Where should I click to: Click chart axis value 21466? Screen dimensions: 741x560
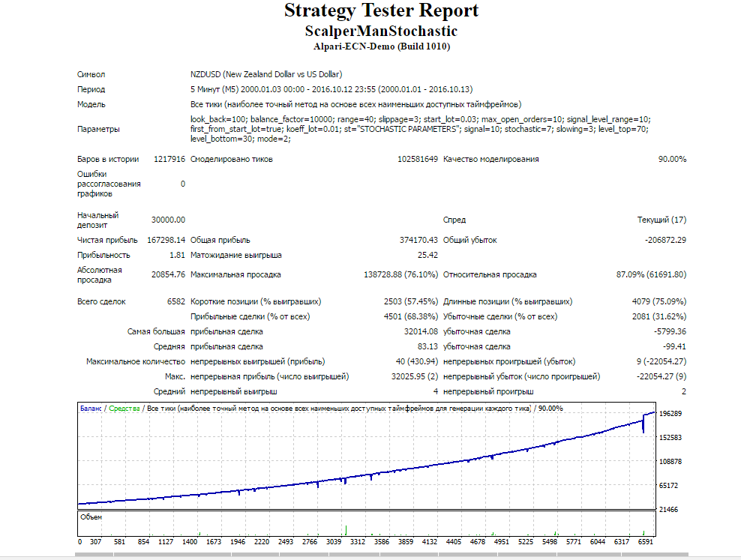pos(668,510)
